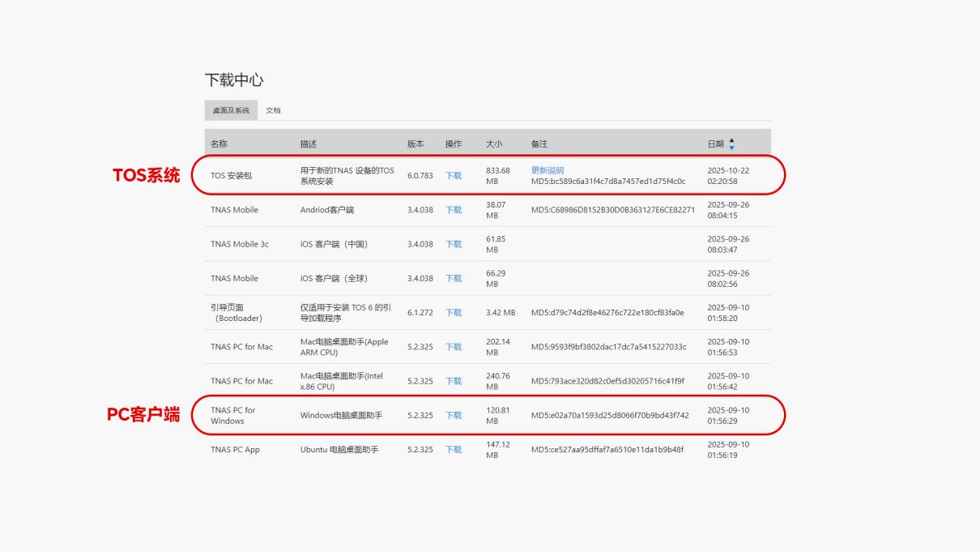Click 下载 for TNAS Mobile 3c
Image resolution: width=980 pixels, height=552 pixels.
[454, 244]
